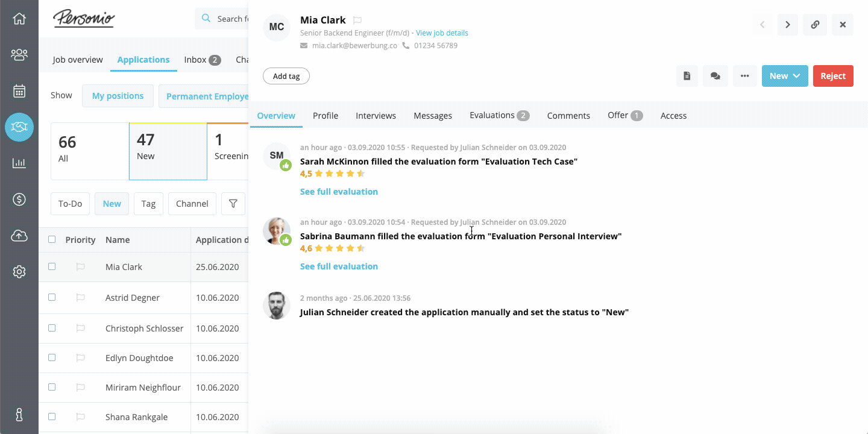868x434 pixels.
Task: Open the three-dots more actions menu
Action: tap(745, 76)
